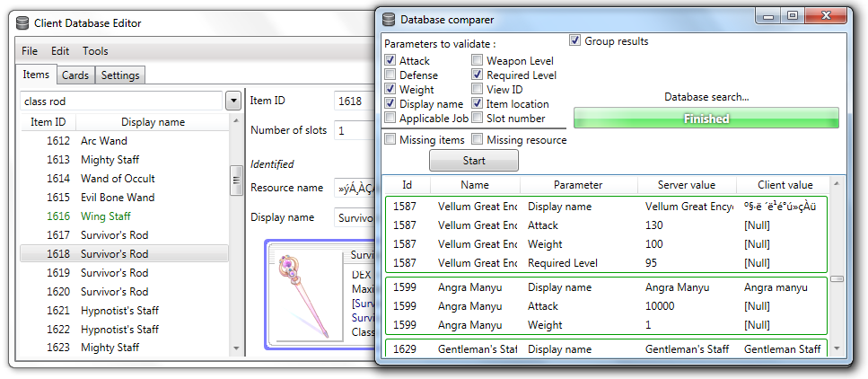The height and width of the screenshot is (379, 868).
Task: Select the 1599 Angra Manyu Attack row
Action: (x=606, y=306)
